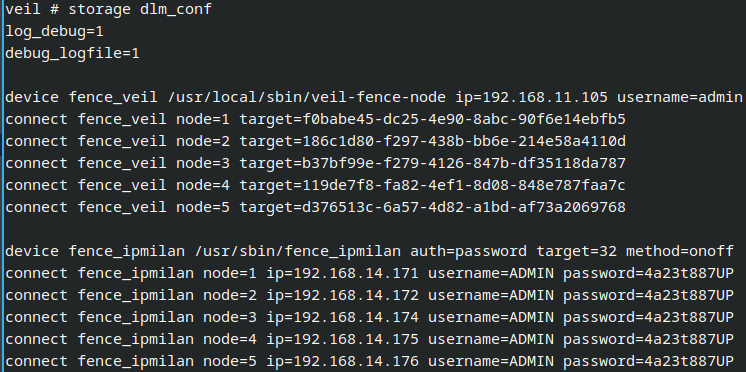This screenshot has height=372, width=746.
Task: Click username=admin on the fence_veil device line
Action: (x=680, y=98)
